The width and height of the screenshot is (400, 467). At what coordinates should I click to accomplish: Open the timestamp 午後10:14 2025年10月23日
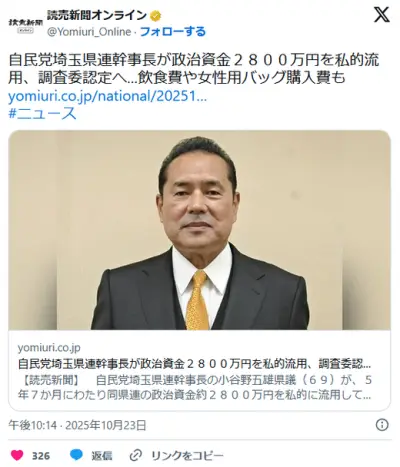tap(77, 425)
